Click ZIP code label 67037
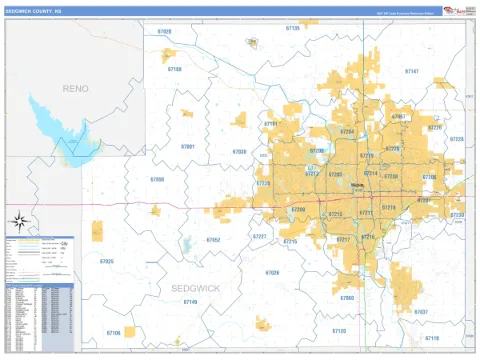The height and width of the screenshot is (360, 480). coord(421,312)
